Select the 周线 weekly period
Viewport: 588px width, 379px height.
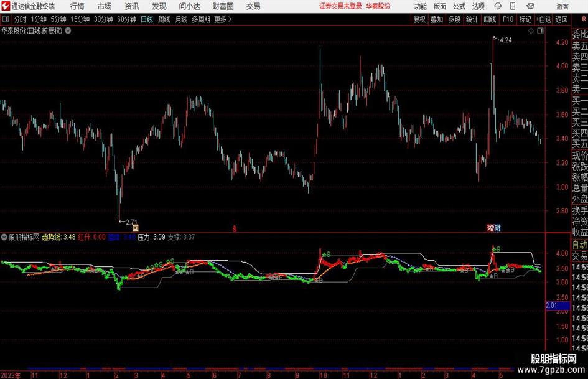click(x=164, y=19)
